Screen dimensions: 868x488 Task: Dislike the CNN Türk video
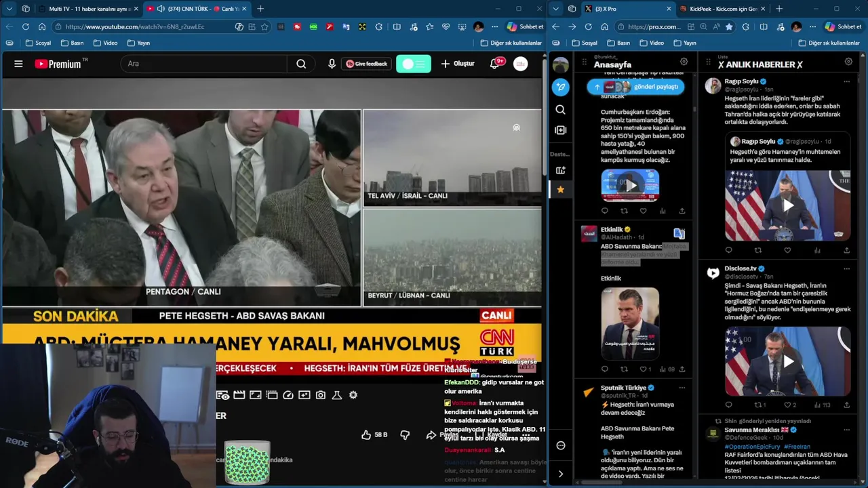(405, 434)
